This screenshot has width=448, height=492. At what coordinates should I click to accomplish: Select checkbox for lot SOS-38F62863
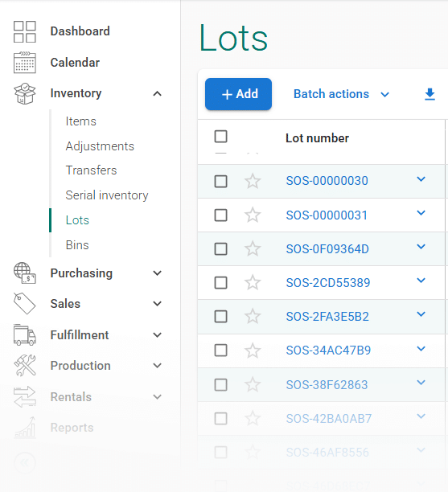coord(220,385)
